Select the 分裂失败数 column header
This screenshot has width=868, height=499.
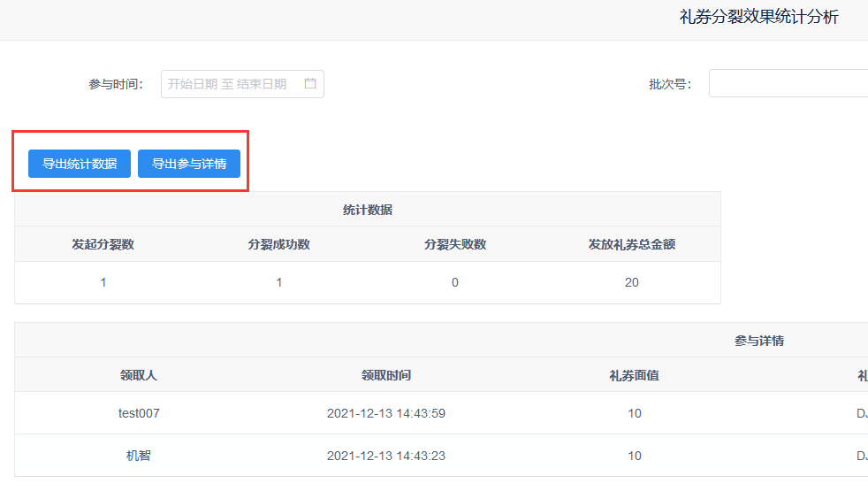[455, 244]
